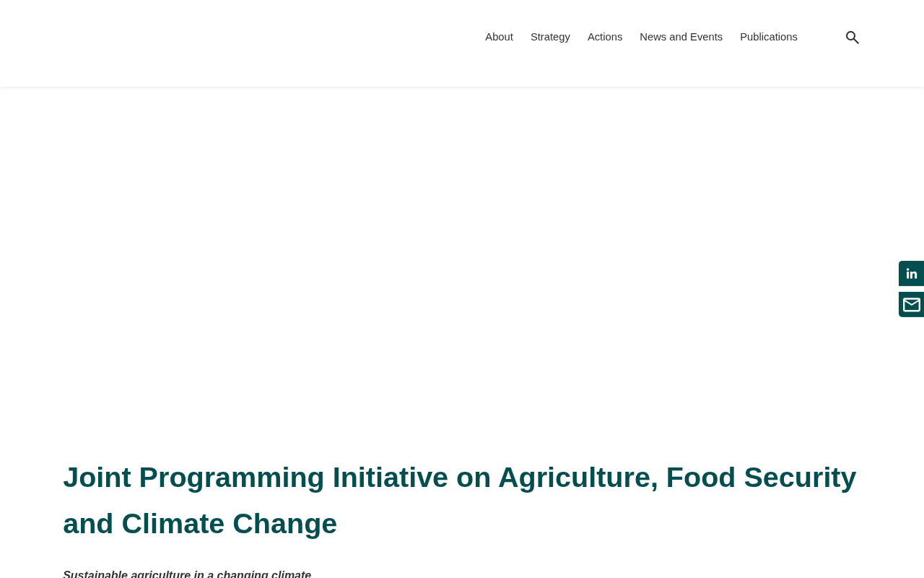Click the Joint Programming Initiative heading
The width and height of the screenshot is (924, 578).
(460, 501)
